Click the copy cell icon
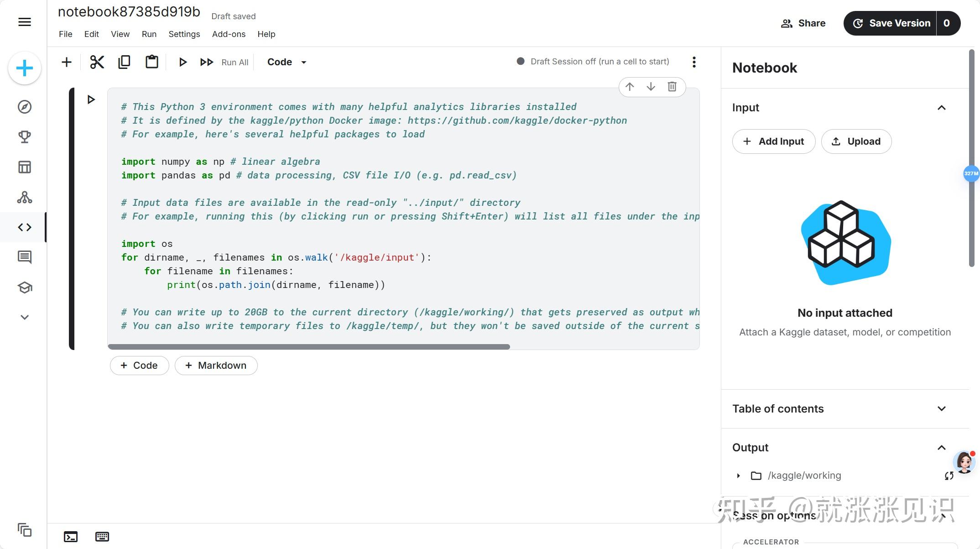The image size is (980, 549). coord(124,62)
